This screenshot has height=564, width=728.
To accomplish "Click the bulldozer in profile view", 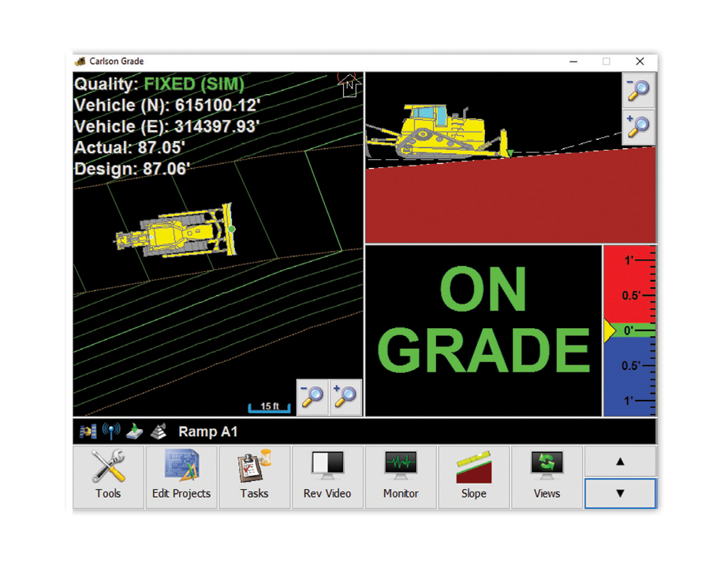I will click(439, 132).
